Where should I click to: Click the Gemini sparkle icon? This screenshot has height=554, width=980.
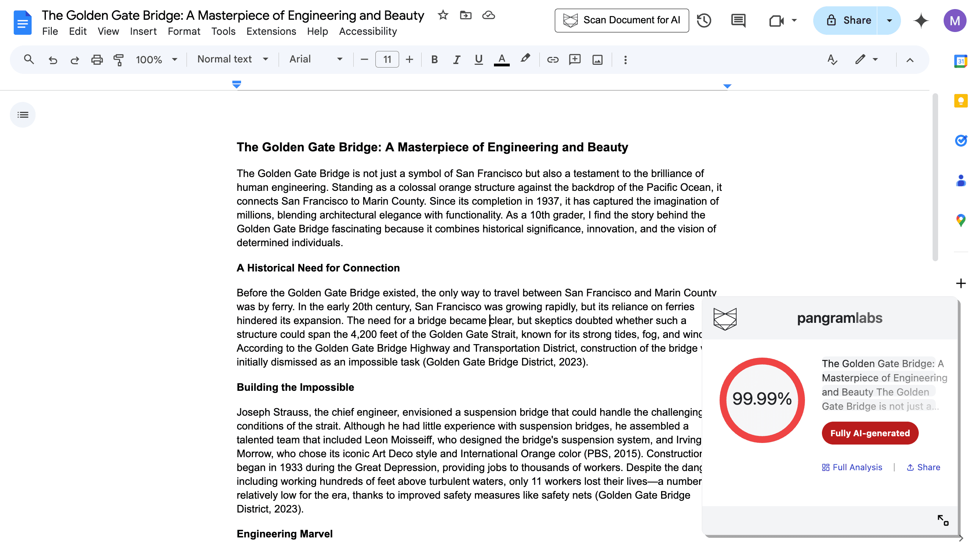(x=921, y=20)
